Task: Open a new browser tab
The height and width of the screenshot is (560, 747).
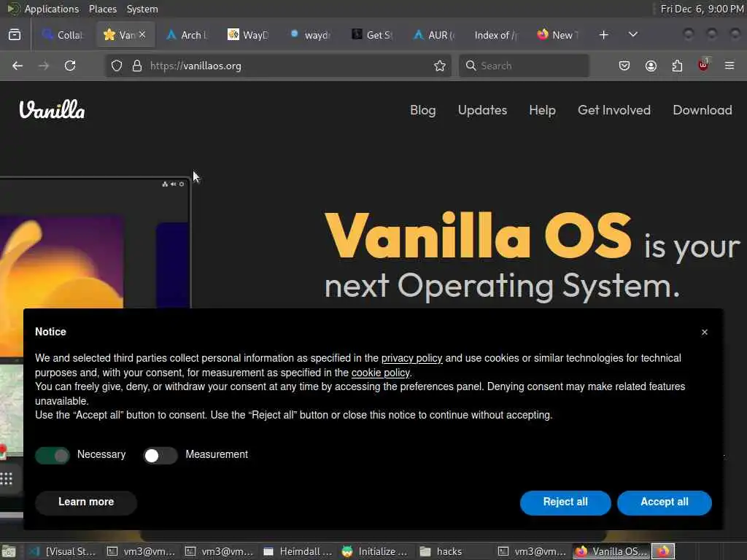Action: pyautogui.click(x=603, y=35)
